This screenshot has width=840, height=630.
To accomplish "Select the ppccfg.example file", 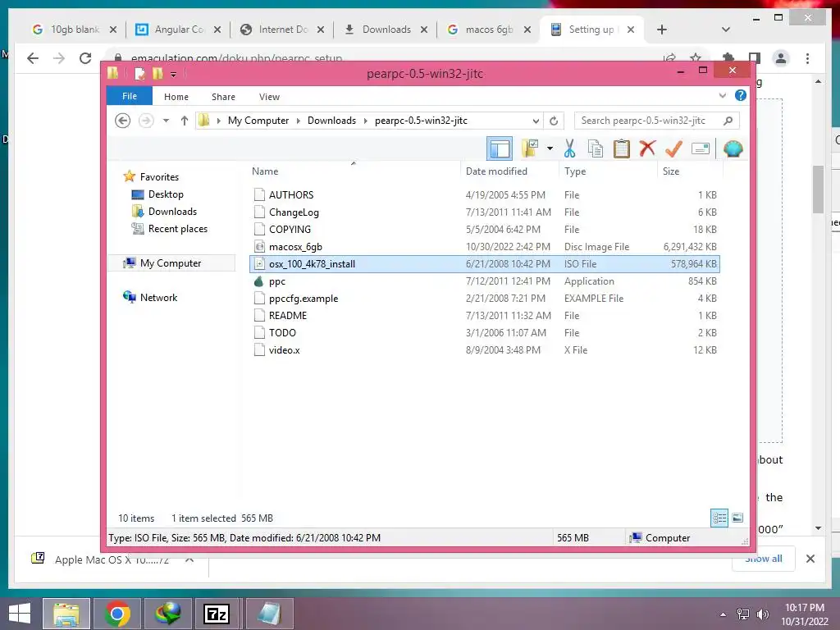I will [484, 298].
